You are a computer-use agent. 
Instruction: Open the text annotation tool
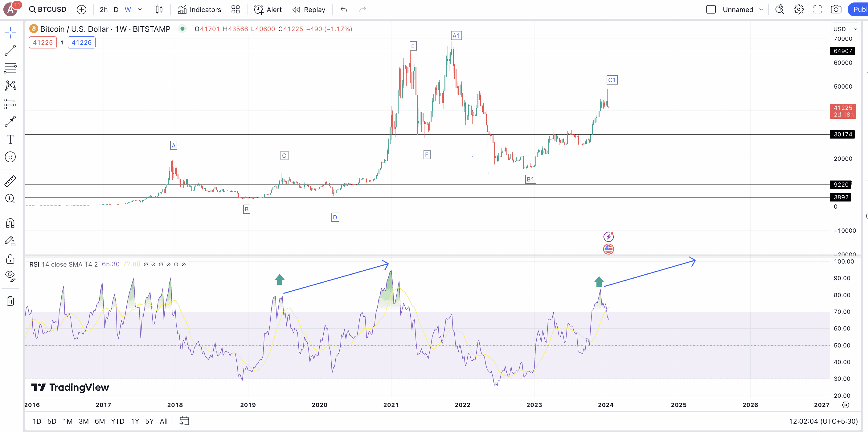coord(10,139)
